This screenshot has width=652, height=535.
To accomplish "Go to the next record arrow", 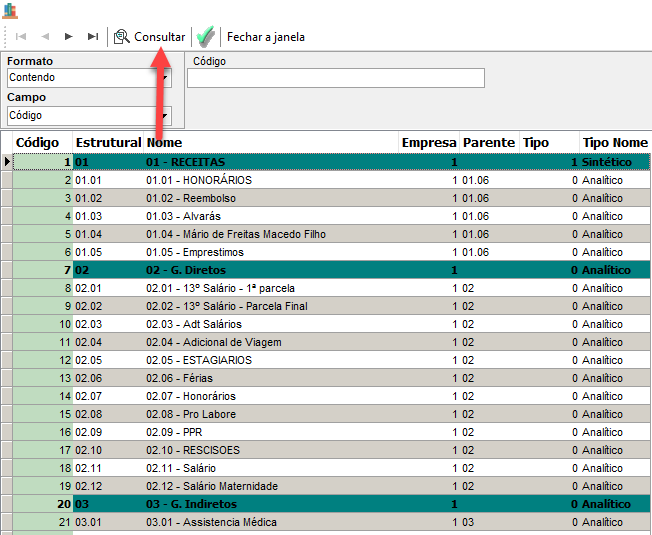I will pos(69,37).
